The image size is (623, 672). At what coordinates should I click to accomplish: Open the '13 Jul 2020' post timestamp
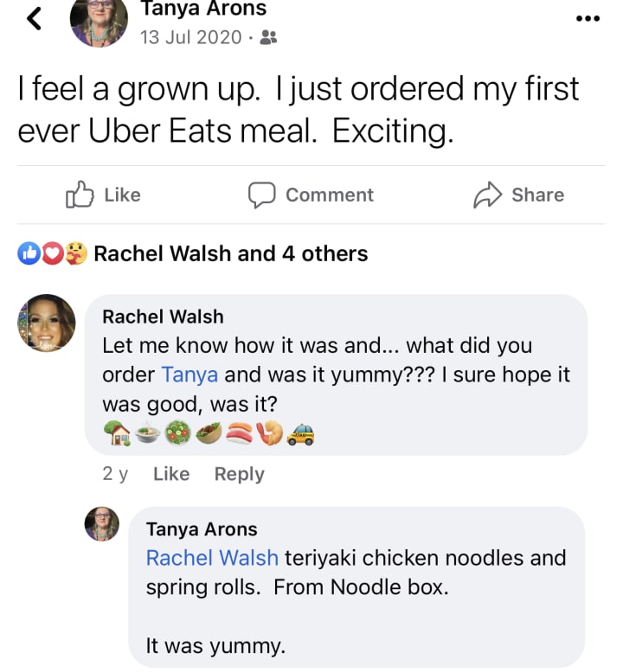pyautogui.click(x=191, y=37)
